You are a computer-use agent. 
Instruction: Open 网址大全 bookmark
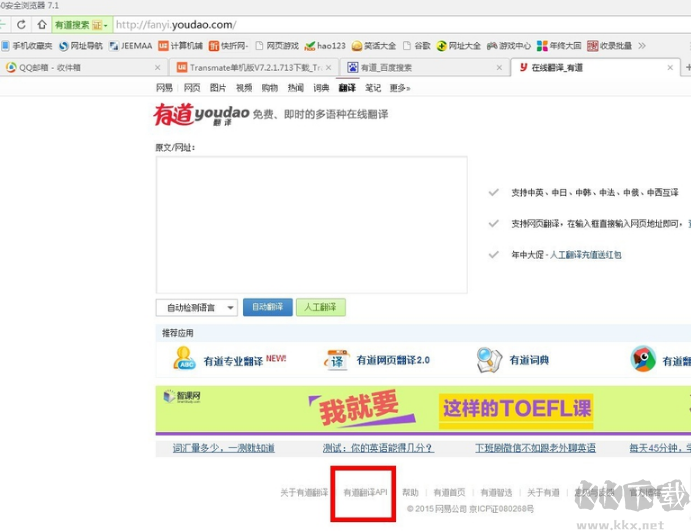tap(458, 46)
